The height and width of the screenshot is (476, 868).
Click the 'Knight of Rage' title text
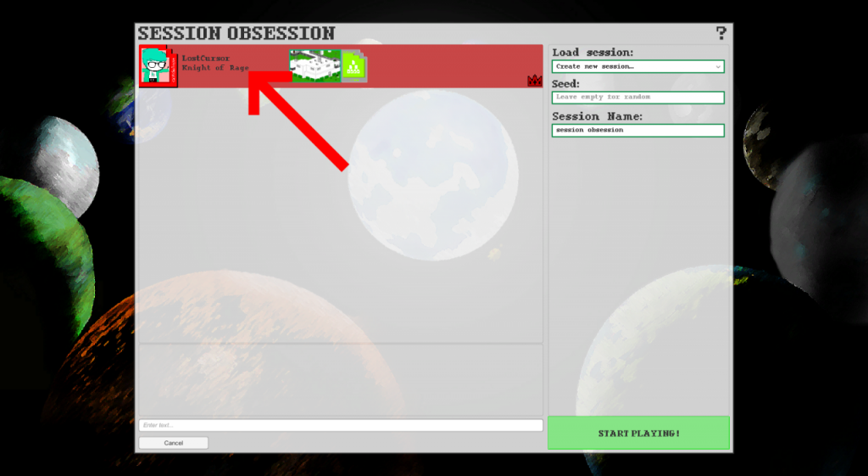[215, 68]
